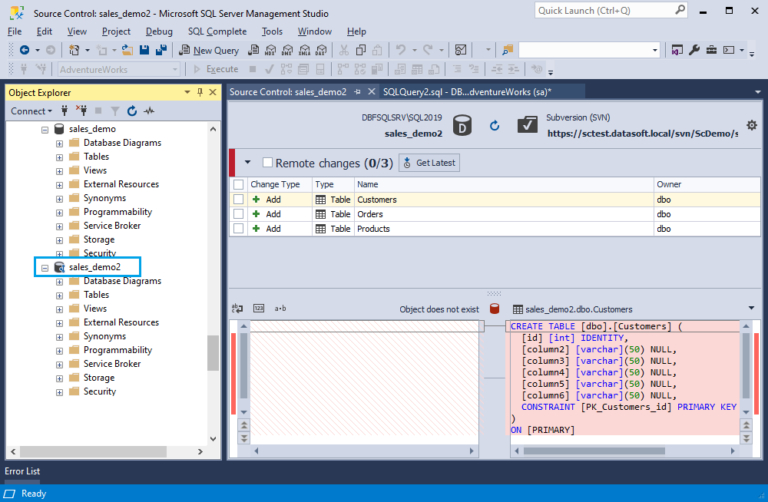Screen dimensions: 768x502
Task: Click the Get Latest button
Action: pos(428,162)
